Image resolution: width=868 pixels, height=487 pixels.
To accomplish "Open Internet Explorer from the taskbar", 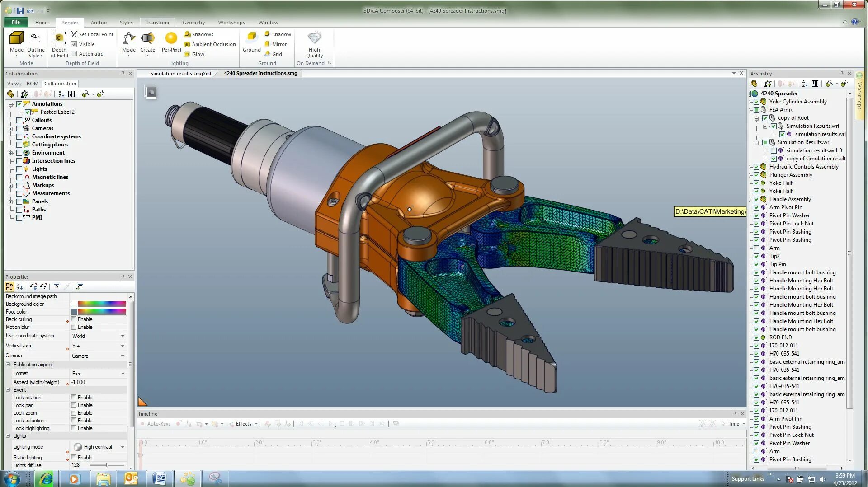I will pyautogui.click(x=46, y=478).
